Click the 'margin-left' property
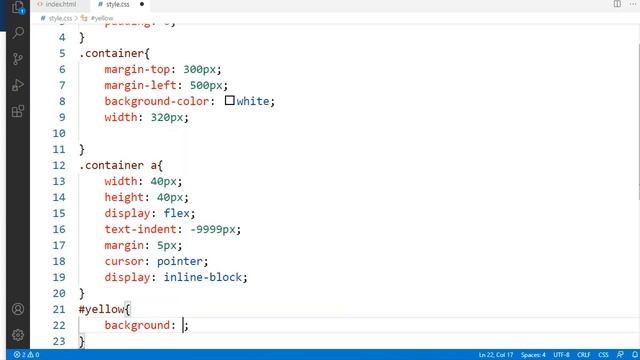The width and height of the screenshot is (640, 360). coord(140,85)
